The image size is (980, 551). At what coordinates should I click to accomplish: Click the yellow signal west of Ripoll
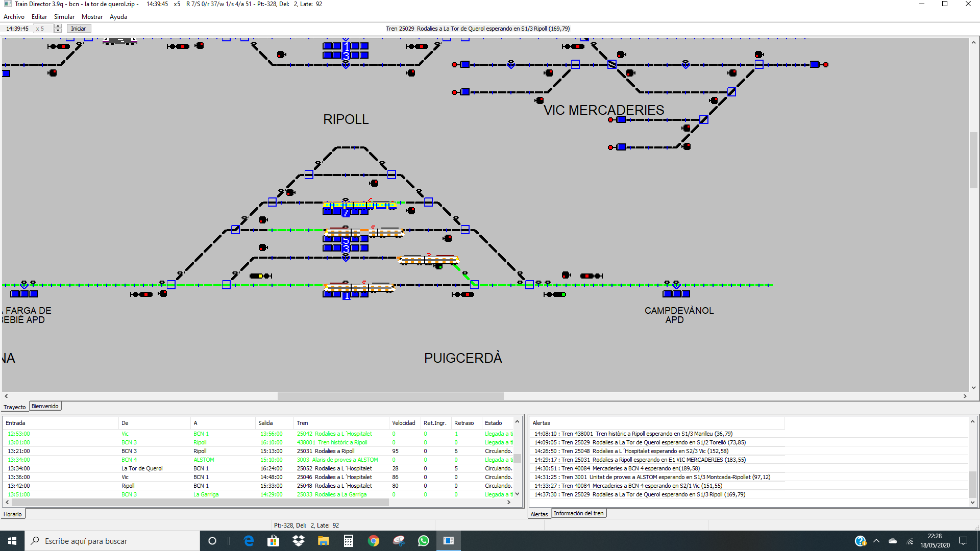[259, 276]
